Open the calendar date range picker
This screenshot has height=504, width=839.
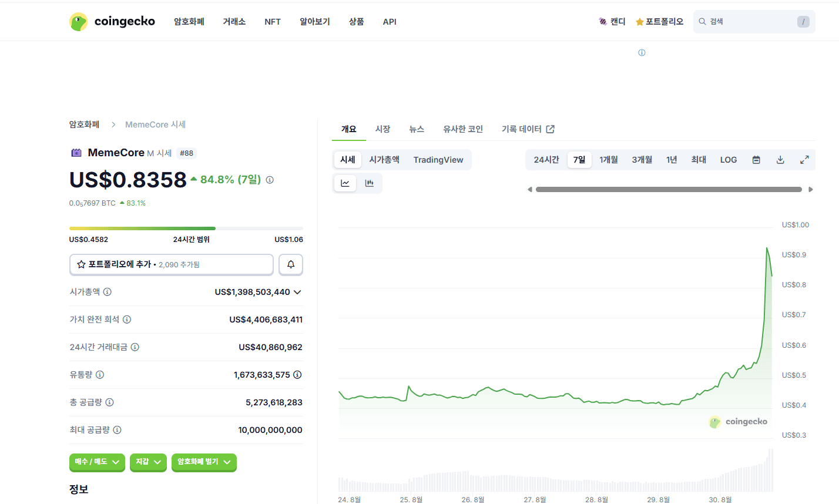coord(756,160)
